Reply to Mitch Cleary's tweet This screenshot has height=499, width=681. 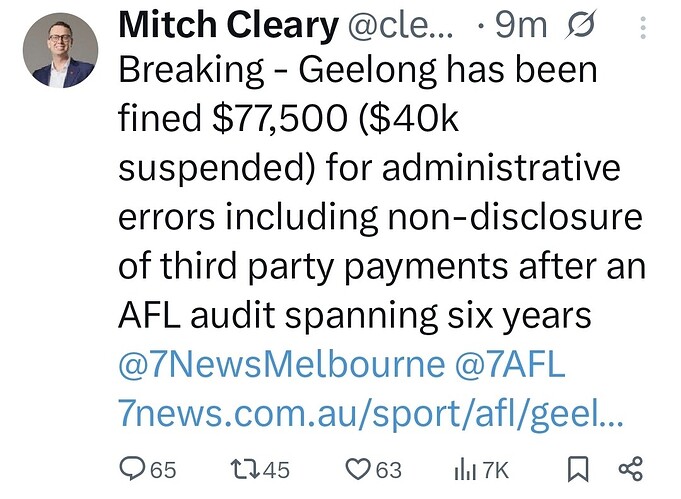pyautogui.click(x=133, y=468)
